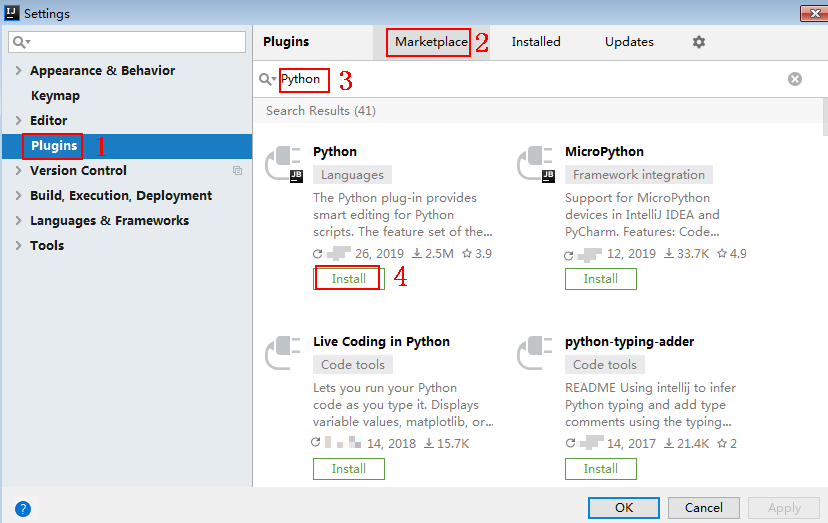Screen dimensions: 828x523
Task: Expand the Tools settings node
Action: pos(18,245)
